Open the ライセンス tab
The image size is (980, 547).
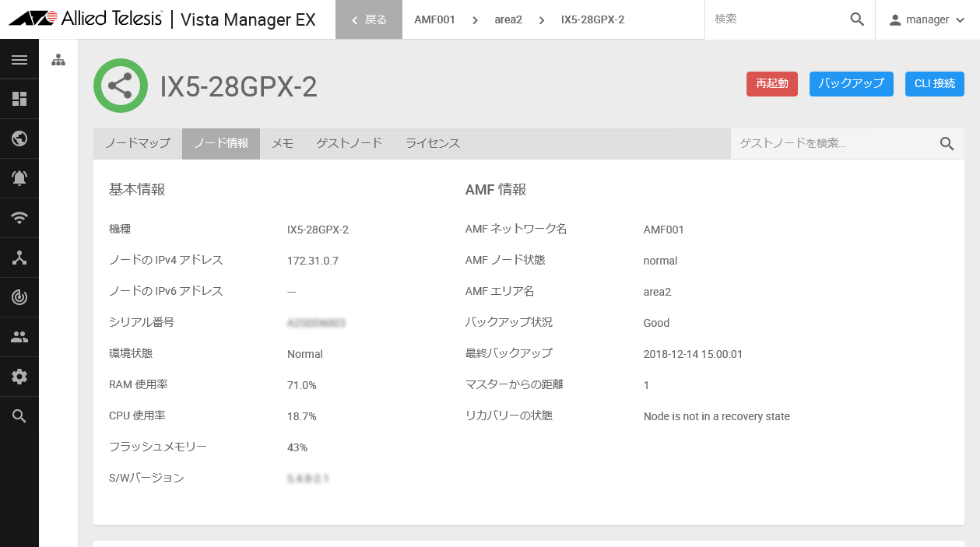click(433, 143)
